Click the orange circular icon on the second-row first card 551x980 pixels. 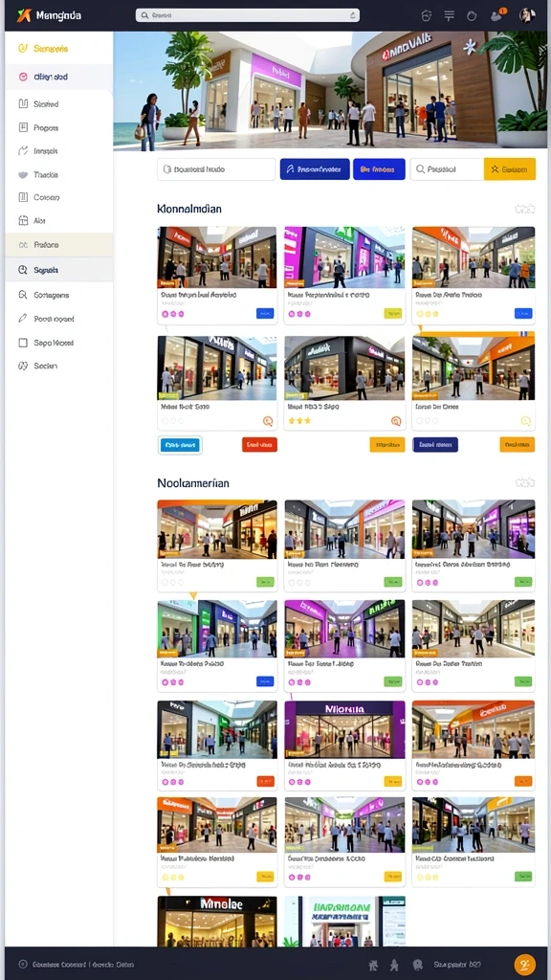tap(269, 421)
